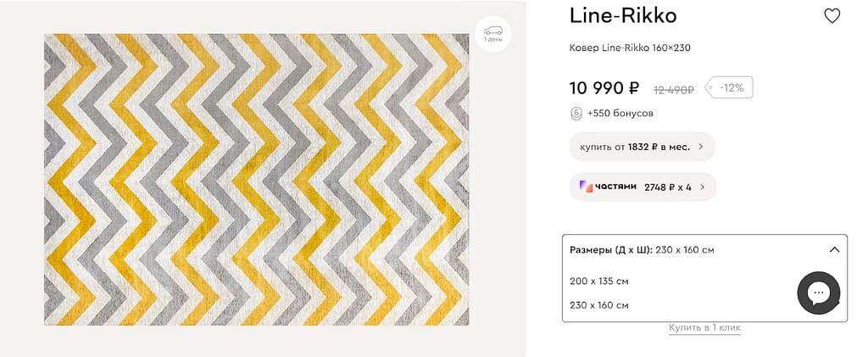Click arrow next to 2748 ₽ x 4
Screen dimensions: 868x357
(701, 187)
